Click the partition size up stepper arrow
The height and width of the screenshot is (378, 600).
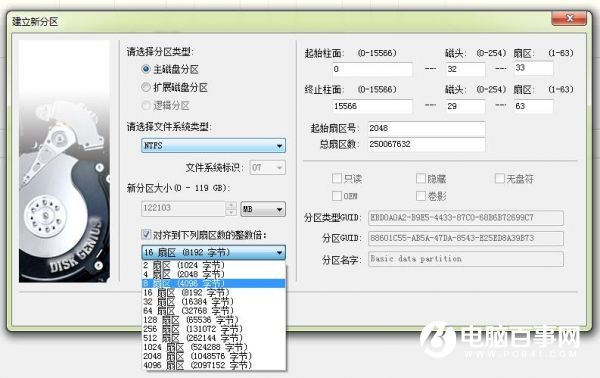tap(231, 205)
